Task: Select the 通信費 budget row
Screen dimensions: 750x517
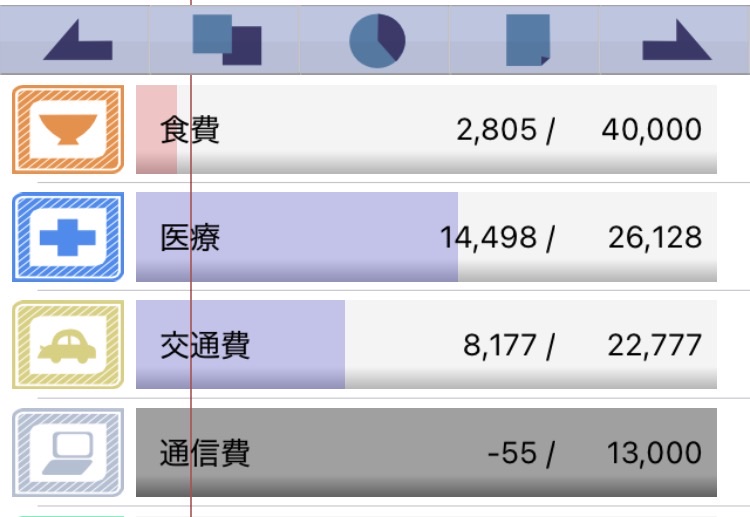Action: pyautogui.click(x=426, y=452)
